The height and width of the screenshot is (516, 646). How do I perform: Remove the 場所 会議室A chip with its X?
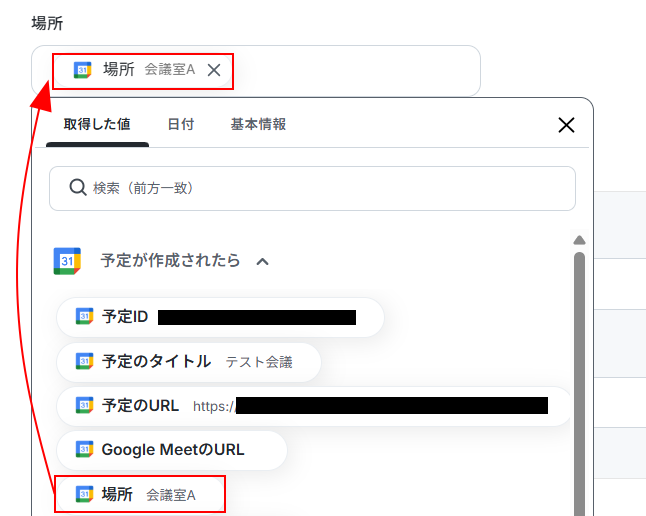pyautogui.click(x=214, y=70)
